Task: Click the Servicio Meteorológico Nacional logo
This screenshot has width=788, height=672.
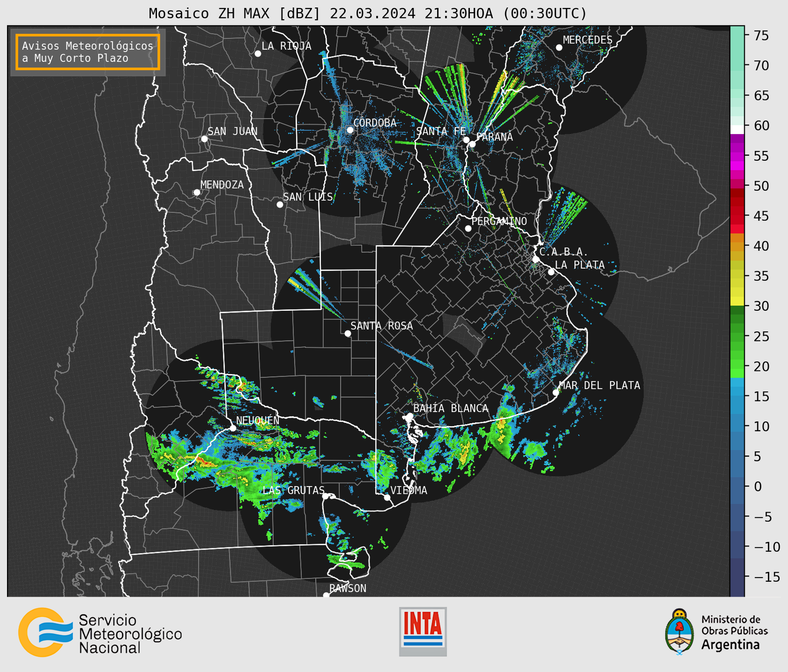Action: [x=100, y=632]
